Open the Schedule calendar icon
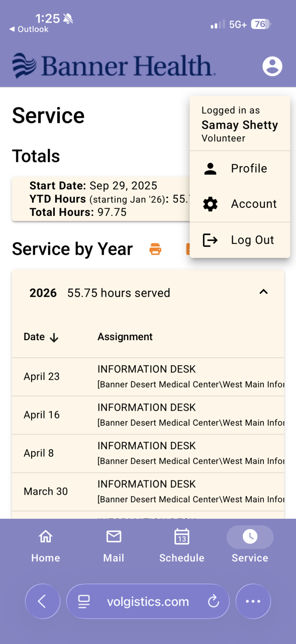 (x=182, y=537)
